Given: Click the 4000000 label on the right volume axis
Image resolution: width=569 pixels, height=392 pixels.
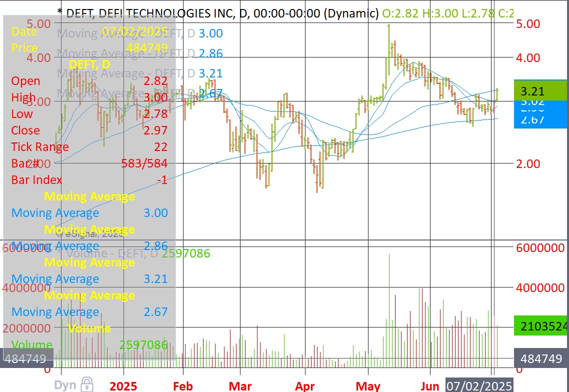Looking at the screenshot, I should tap(540, 288).
